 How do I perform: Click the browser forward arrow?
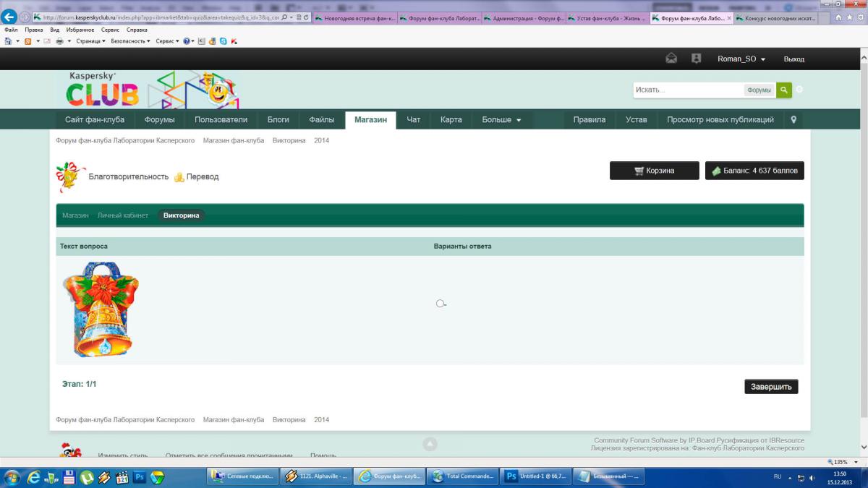(25, 17)
